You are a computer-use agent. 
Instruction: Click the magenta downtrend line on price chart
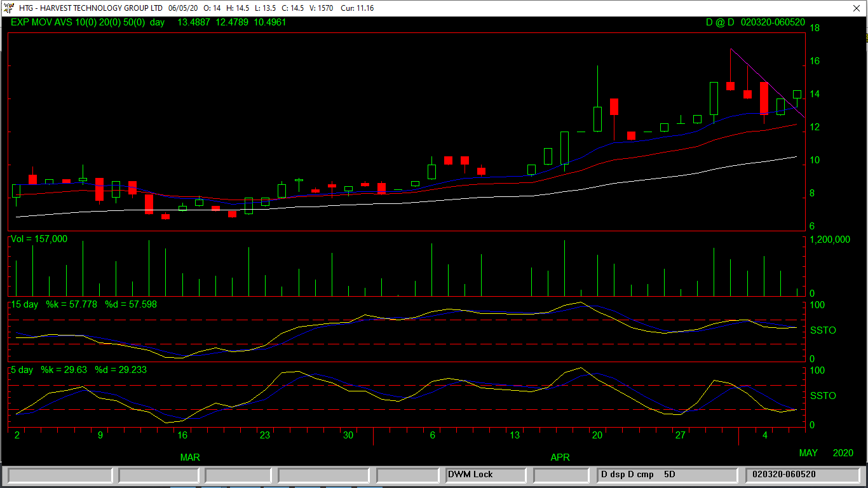768,83
